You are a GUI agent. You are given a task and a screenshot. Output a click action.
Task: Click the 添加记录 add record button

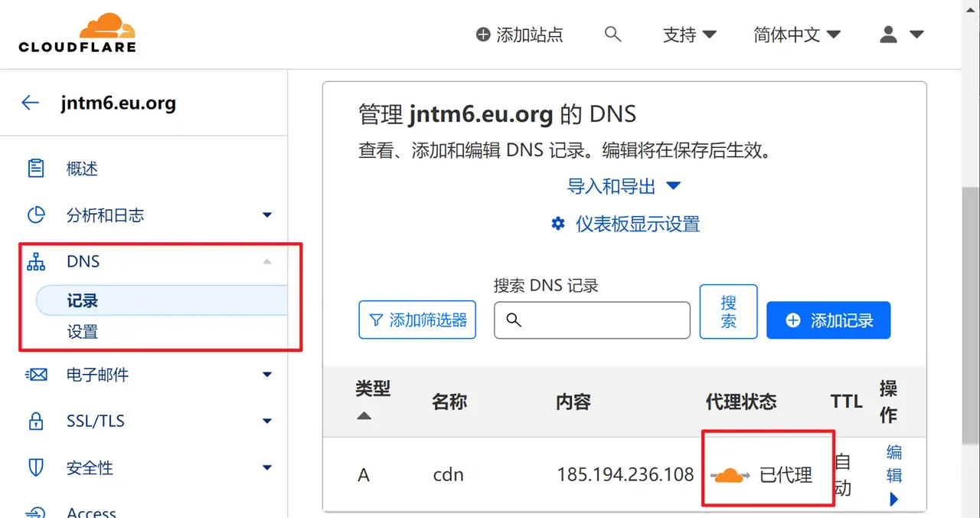coord(828,320)
